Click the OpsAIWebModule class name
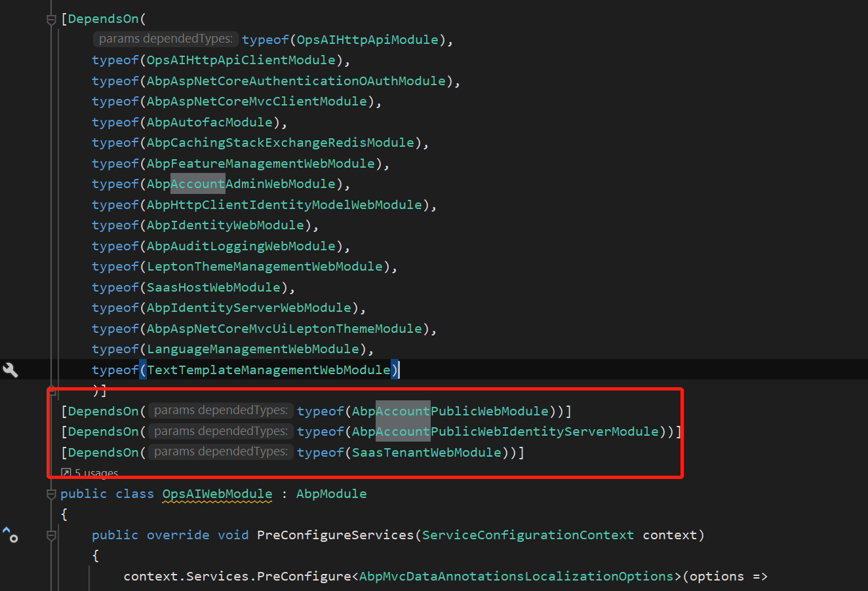This screenshot has height=591, width=868. 217,494
